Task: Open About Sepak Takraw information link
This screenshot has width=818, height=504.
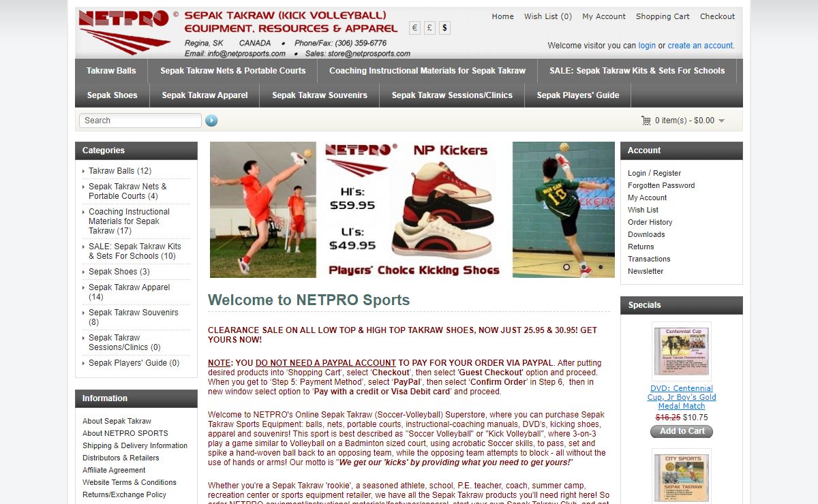Action: pyautogui.click(x=117, y=421)
